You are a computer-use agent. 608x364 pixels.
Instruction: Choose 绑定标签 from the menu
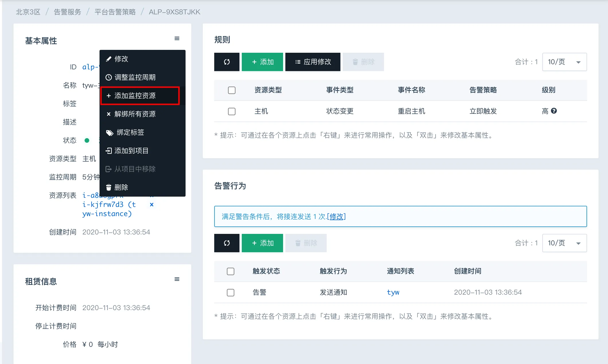(143, 132)
